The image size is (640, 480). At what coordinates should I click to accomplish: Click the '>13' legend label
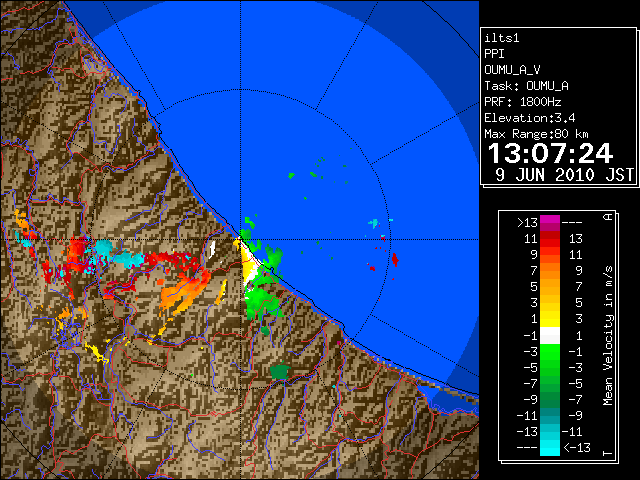click(527, 223)
